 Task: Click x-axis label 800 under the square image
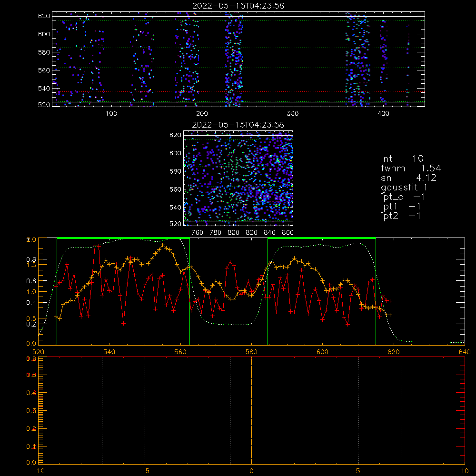point(233,233)
